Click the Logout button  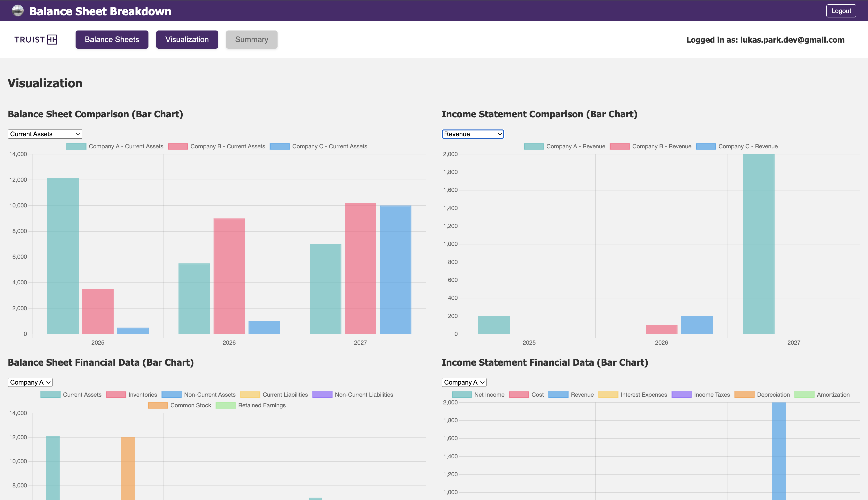coord(840,11)
